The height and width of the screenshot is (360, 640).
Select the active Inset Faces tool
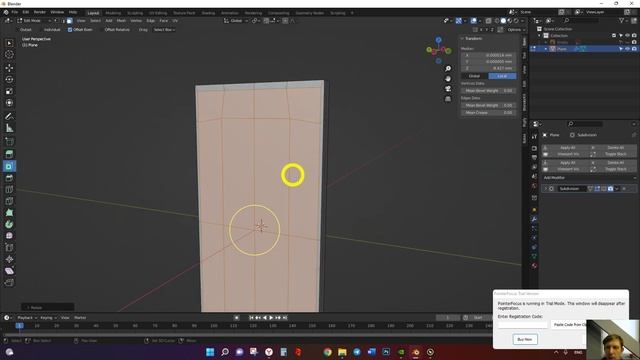9,166
